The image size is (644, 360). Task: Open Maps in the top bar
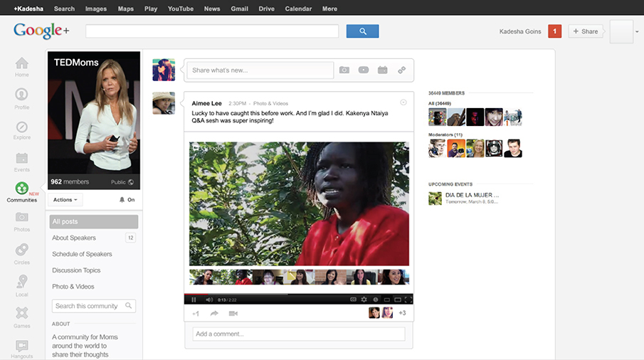click(x=126, y=9)
